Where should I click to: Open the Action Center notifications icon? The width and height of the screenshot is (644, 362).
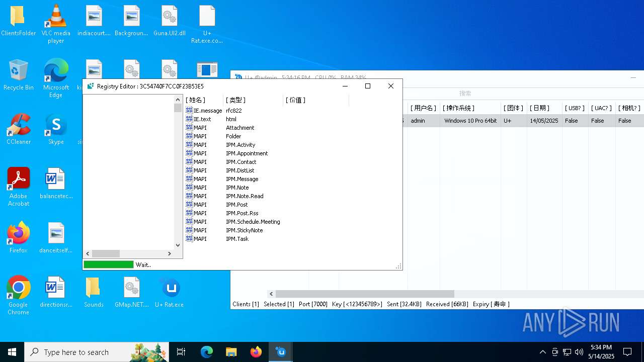[x=627, y=352]
